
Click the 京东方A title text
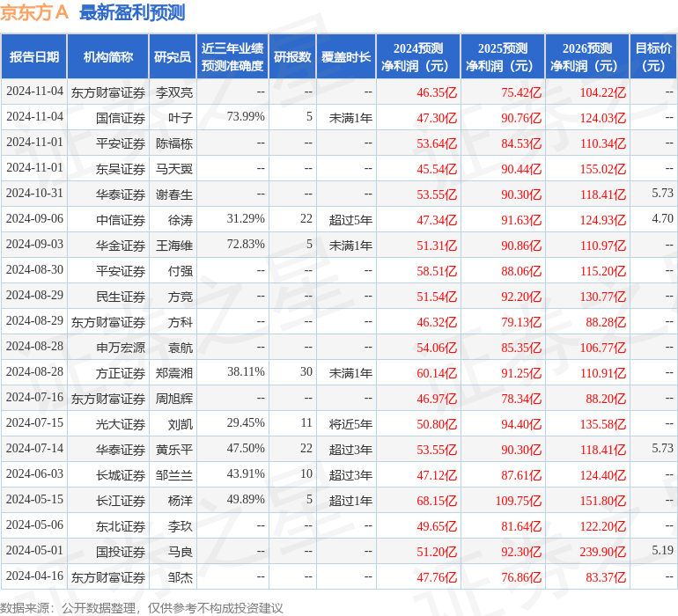[x=34, y=12]
